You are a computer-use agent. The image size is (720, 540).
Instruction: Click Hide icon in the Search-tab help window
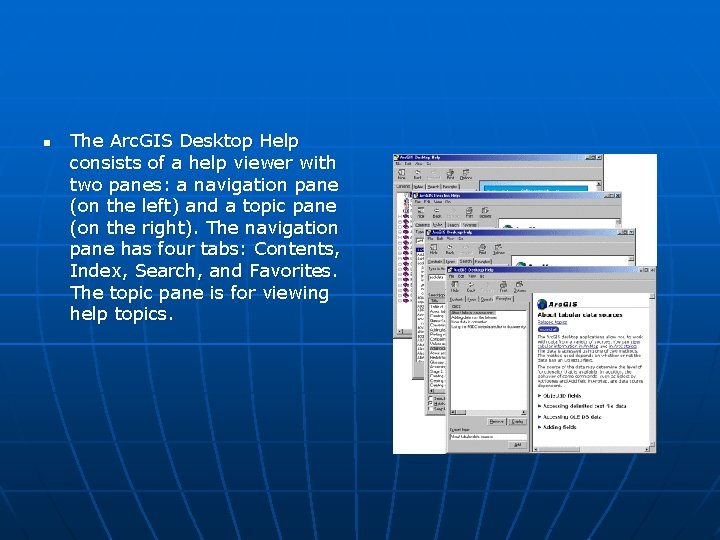click(433, 249)
